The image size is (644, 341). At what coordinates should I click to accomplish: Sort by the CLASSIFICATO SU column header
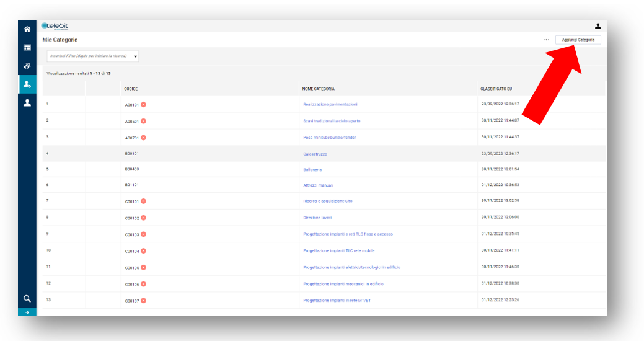[496, 89]
